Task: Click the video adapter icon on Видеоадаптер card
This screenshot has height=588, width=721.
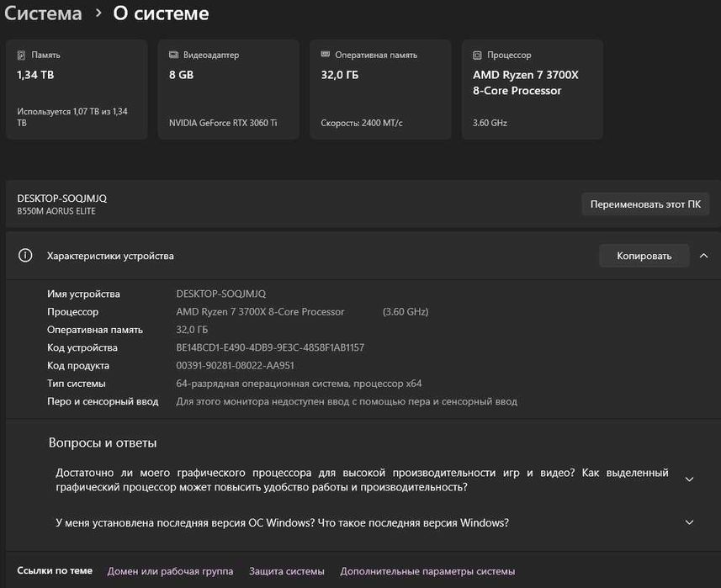Action: coord(173,55)
